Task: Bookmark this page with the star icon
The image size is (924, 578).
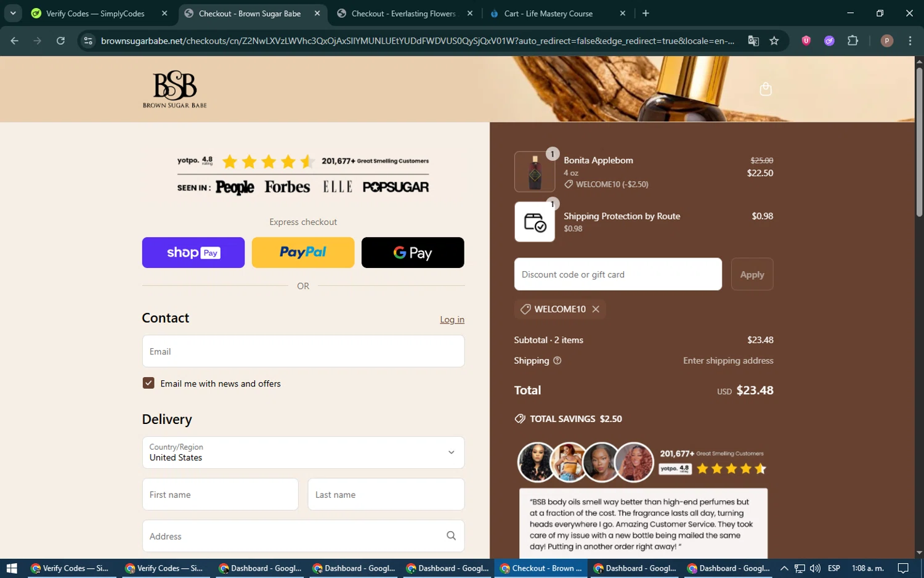Action: (774, 41)
